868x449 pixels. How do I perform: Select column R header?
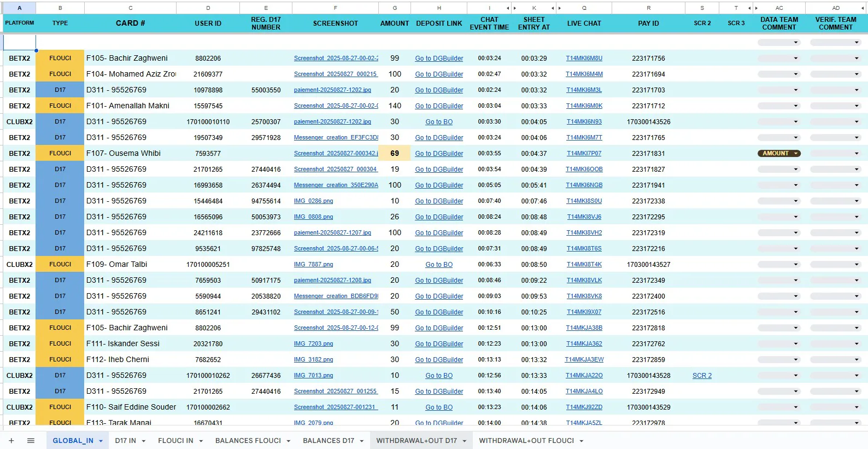pos(648,8)
